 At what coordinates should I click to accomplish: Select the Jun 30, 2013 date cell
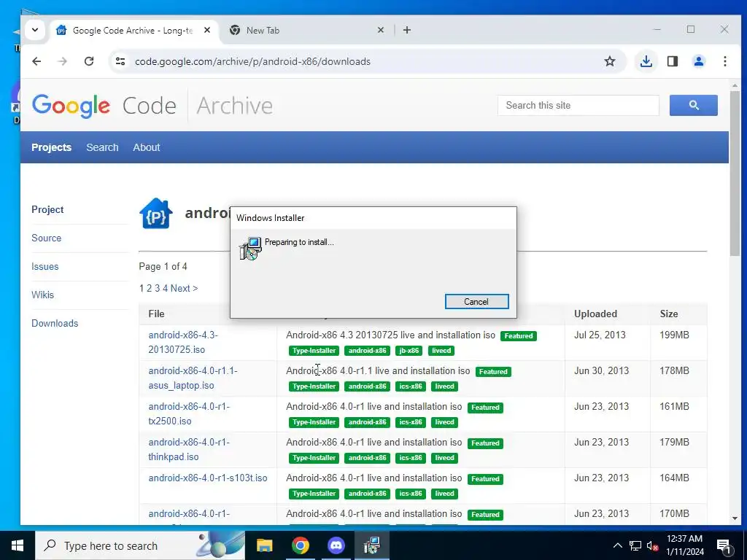pos(601,371)
